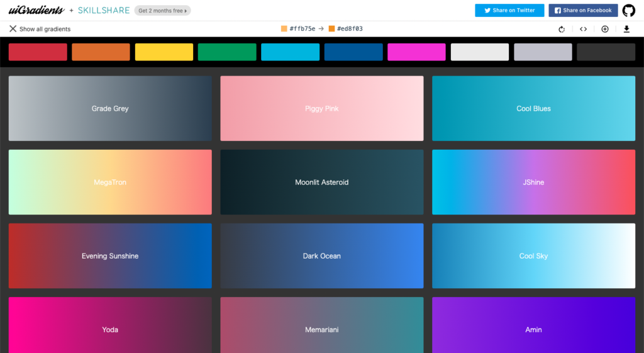
Task: Filter by cyan color swatch
Action: [x=291, y=52]
